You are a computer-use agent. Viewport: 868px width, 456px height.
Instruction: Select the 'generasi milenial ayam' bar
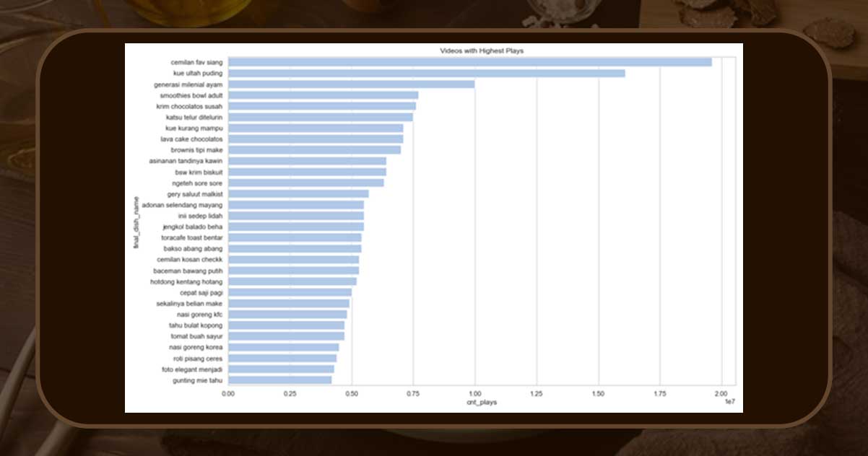[351, 84]
